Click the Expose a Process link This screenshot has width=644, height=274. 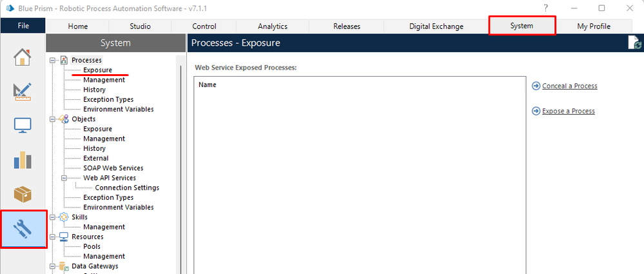568,111
